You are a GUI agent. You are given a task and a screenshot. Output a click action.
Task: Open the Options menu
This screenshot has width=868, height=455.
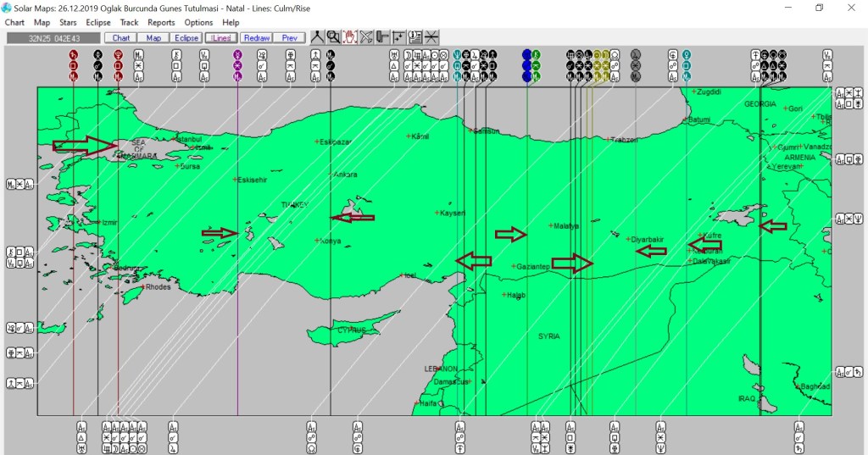198,23
